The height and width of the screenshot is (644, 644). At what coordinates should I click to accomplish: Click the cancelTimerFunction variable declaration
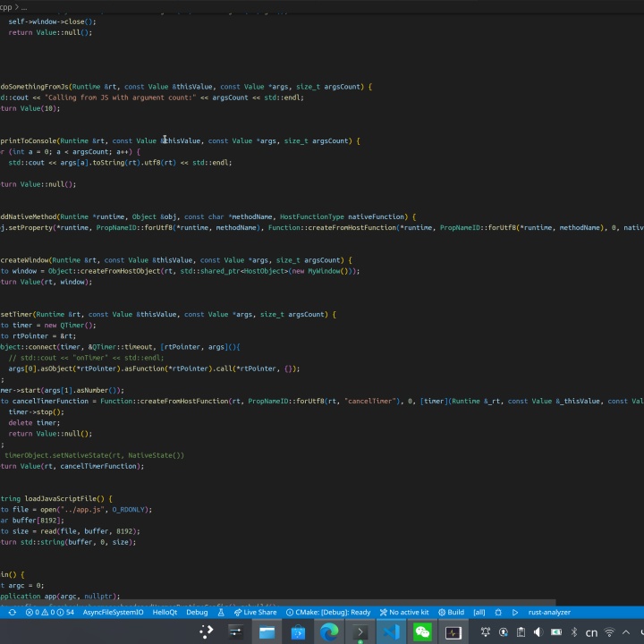point(50,401)
